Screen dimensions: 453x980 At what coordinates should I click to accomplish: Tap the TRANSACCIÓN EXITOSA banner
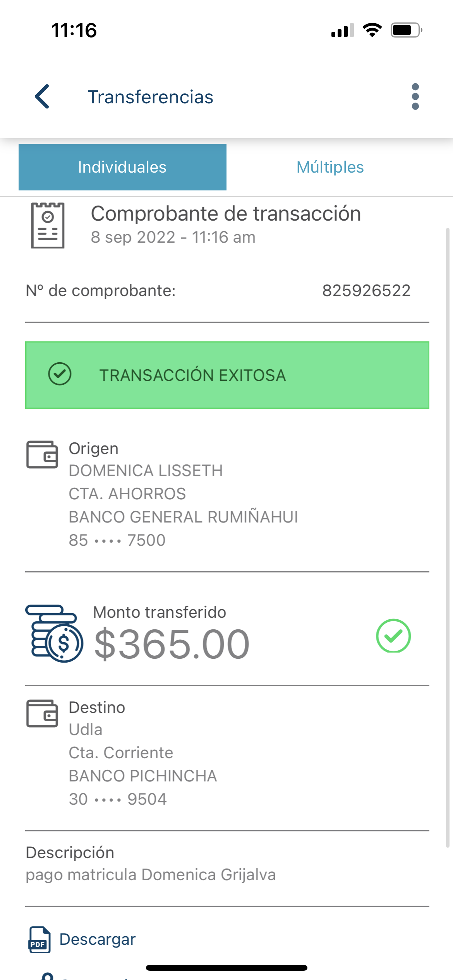pos(227,375)
